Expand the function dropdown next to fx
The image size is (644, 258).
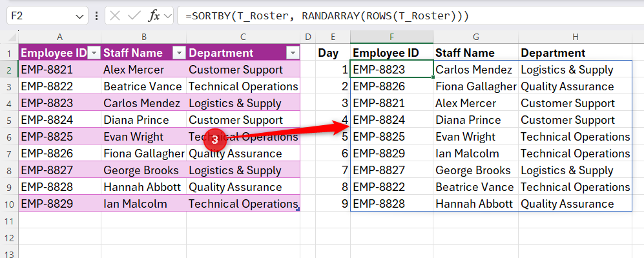tap(167, 16)
